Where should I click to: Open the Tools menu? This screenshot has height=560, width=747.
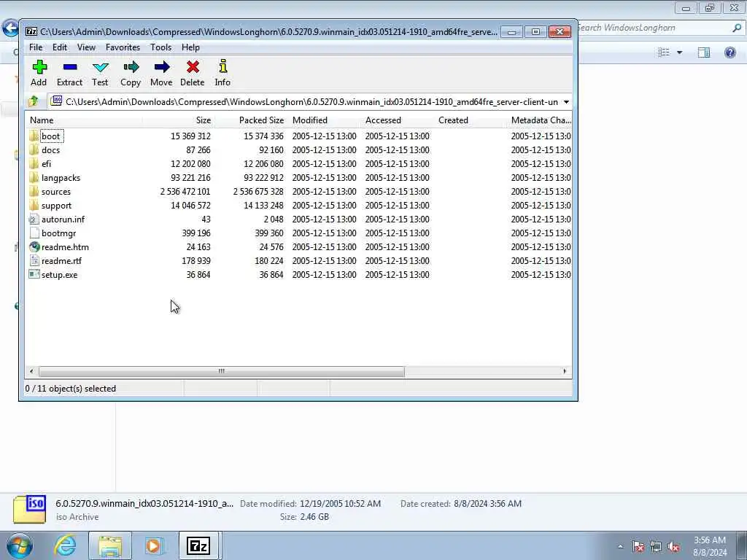pyautogui.click(x=160, y=47)
